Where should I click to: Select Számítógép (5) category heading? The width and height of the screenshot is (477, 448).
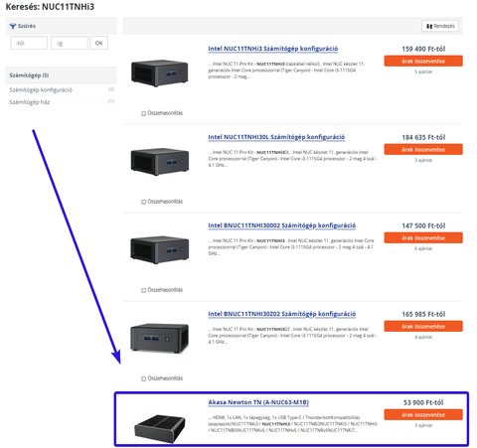[29, 75]
